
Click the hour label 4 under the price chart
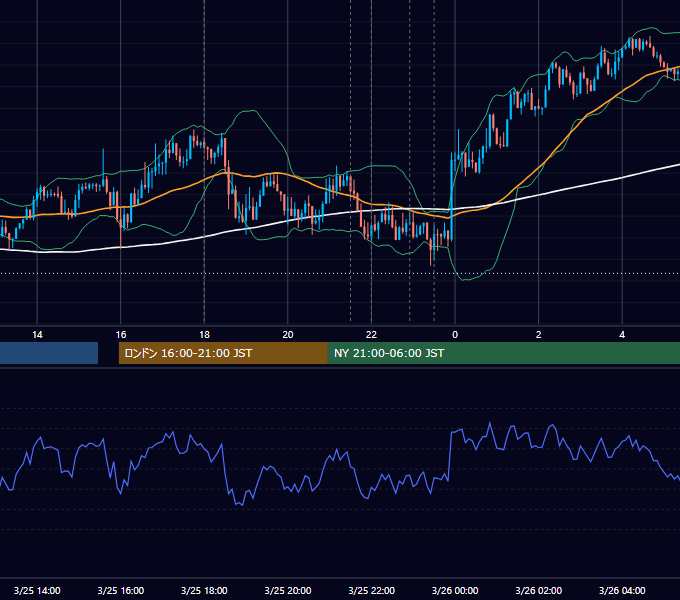tap(622, 335)
